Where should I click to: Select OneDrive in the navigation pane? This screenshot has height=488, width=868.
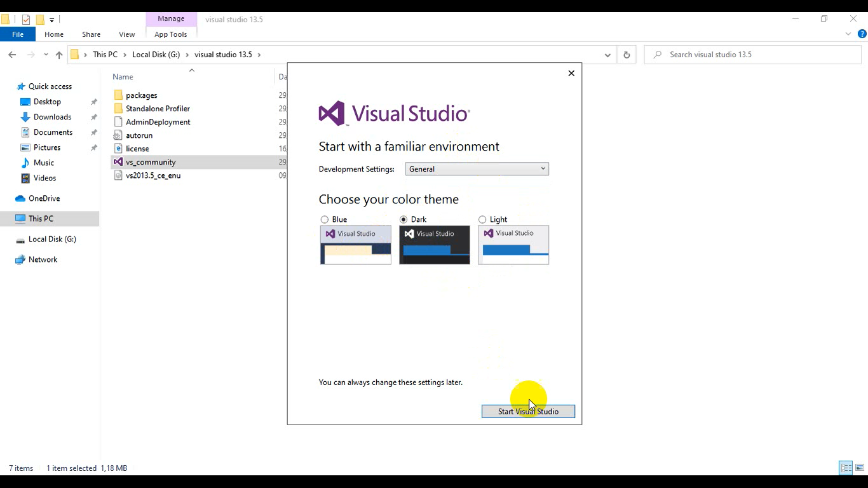(44, 198)
